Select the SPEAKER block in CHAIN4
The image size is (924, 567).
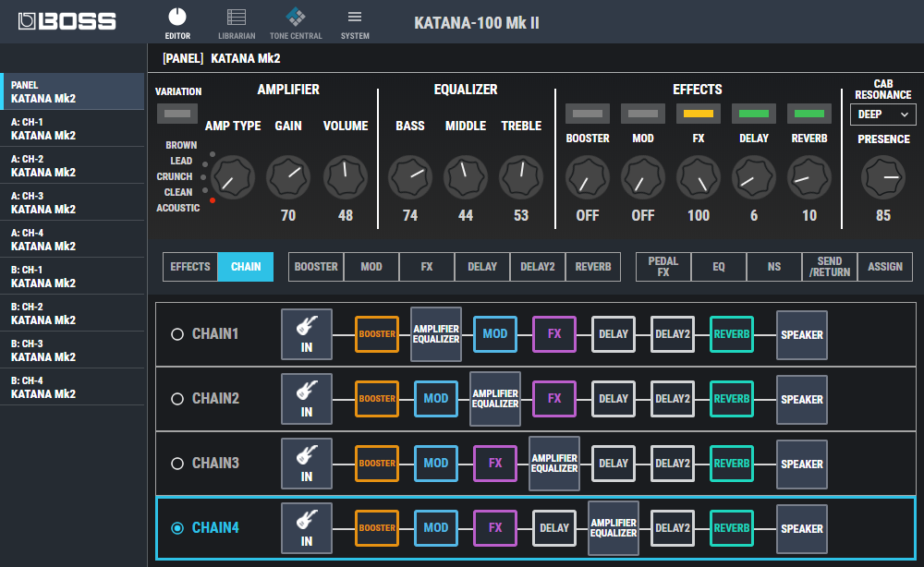tap(802, 529)
